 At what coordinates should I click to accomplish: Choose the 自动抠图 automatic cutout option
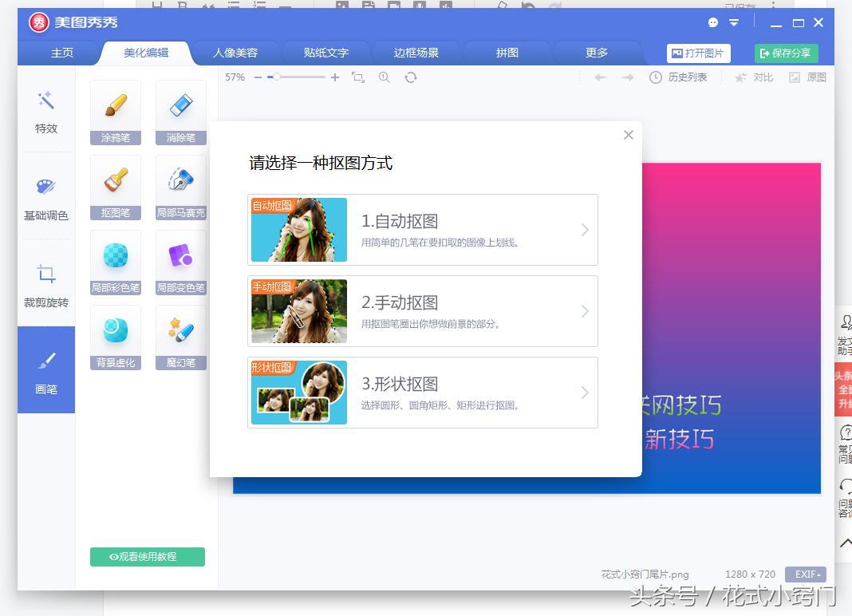(422, 229)
